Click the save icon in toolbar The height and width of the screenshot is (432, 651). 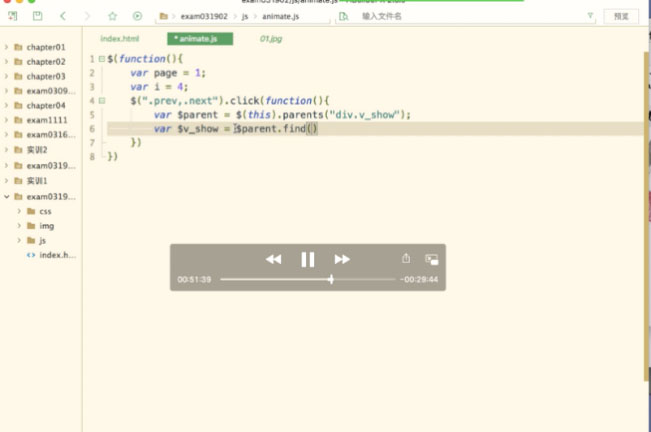[37, 17]
